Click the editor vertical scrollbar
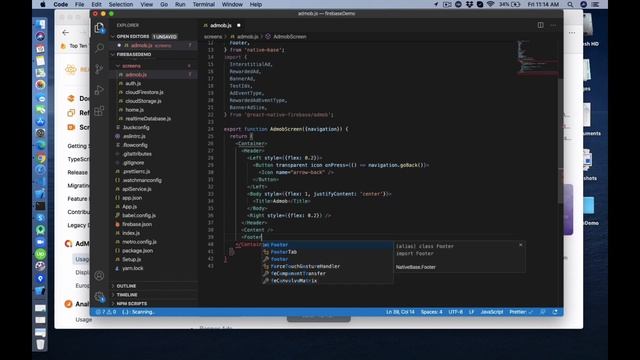The image size is (640, 360). [x=560, y=141]
